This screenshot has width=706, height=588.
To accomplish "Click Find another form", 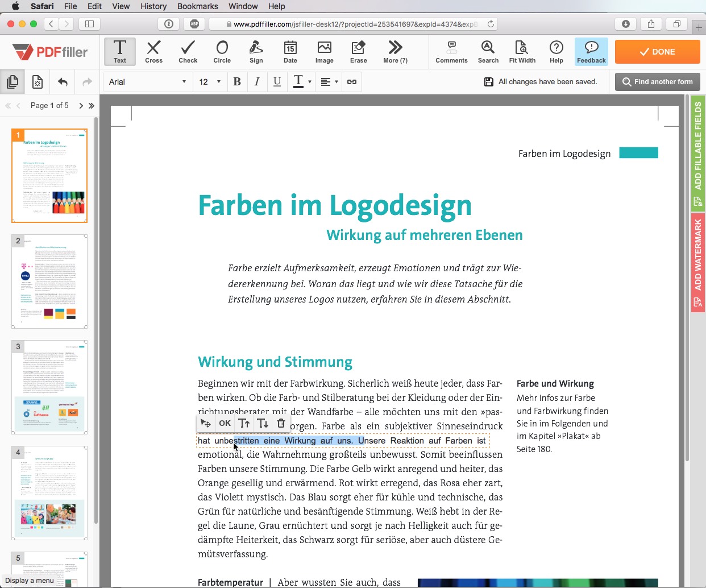I will click(658, 82).
